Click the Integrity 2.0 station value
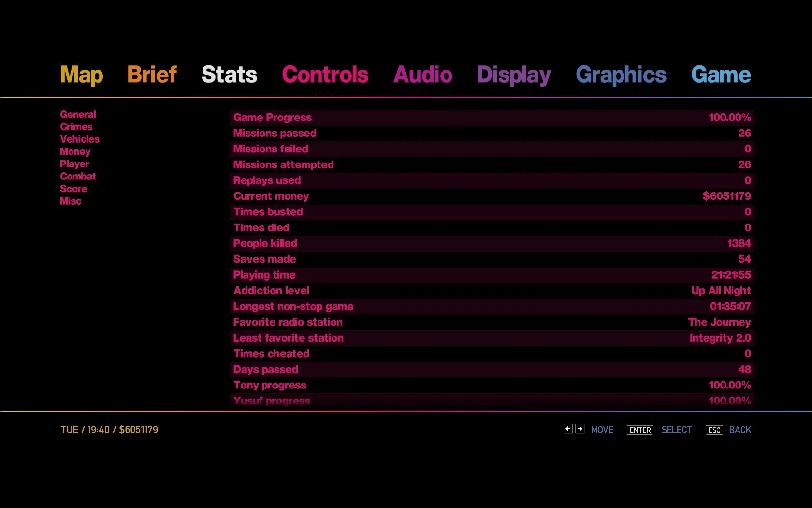 pyautogui.click(x=720, y=338)
